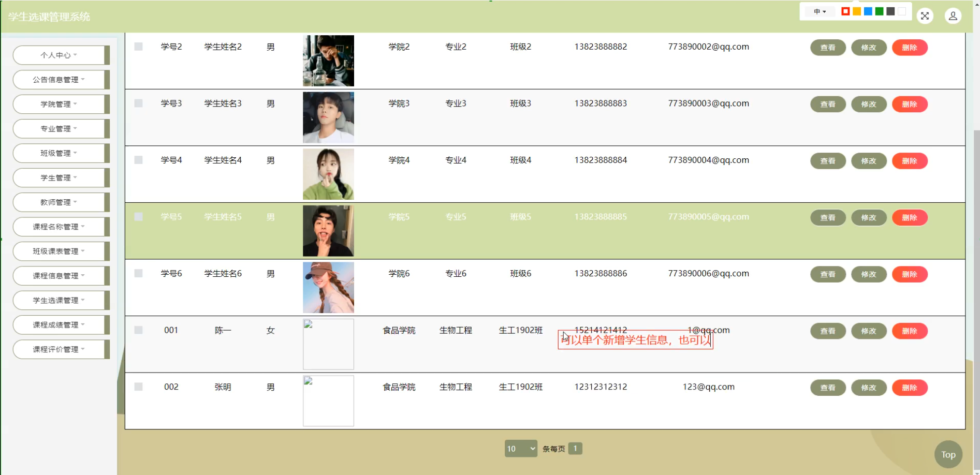Click 修改 for 学生姓名3
Image resolution: width=980 pixels, height=475 pixels.
click(869, 104)
